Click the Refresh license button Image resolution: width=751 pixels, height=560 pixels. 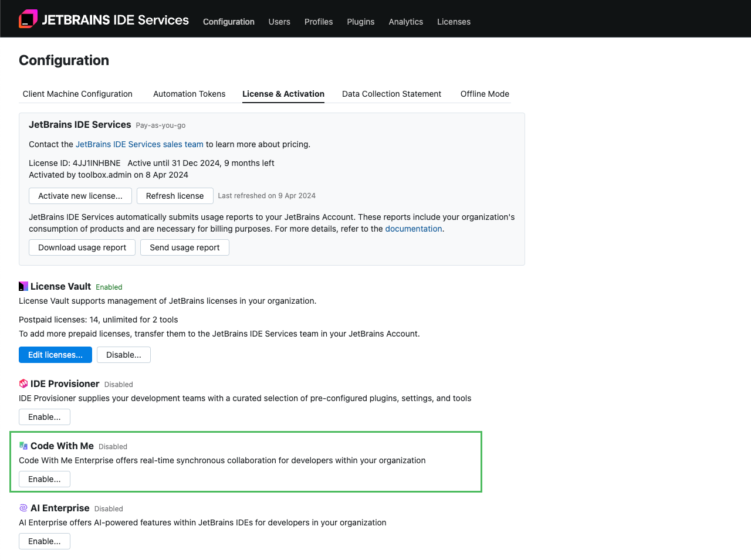(175, 196)
